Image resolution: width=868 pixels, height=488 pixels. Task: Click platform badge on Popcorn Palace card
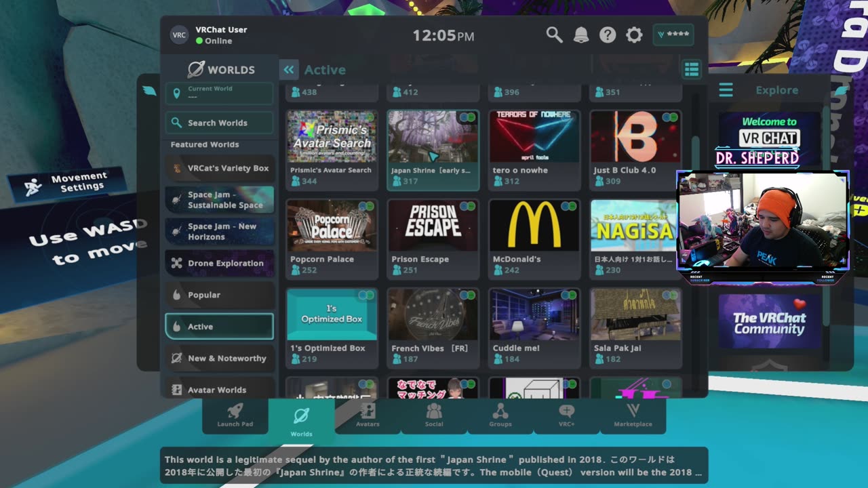(366, 206)
